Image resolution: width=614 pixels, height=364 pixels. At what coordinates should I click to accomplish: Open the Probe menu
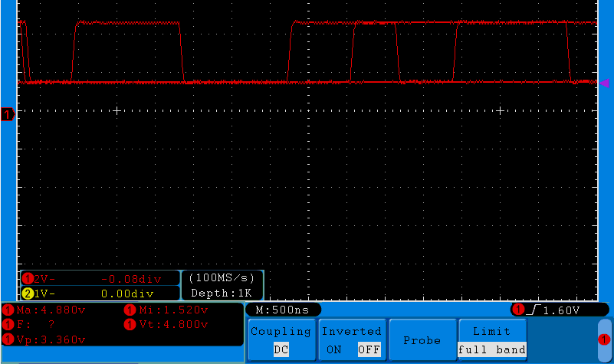pos(422,340)
